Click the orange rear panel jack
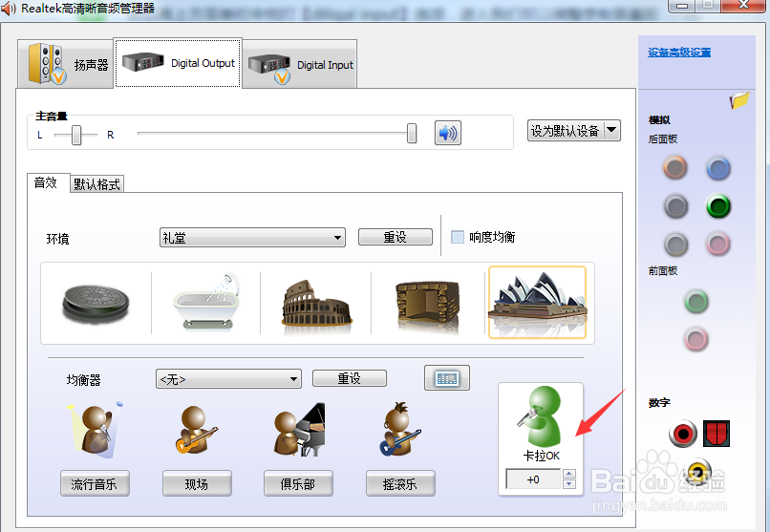The image size is (770, 532). [x=675, y=168]
